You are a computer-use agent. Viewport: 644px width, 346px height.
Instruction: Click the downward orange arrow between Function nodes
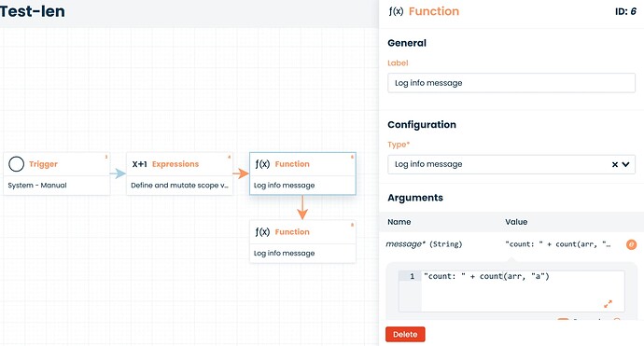302,208
